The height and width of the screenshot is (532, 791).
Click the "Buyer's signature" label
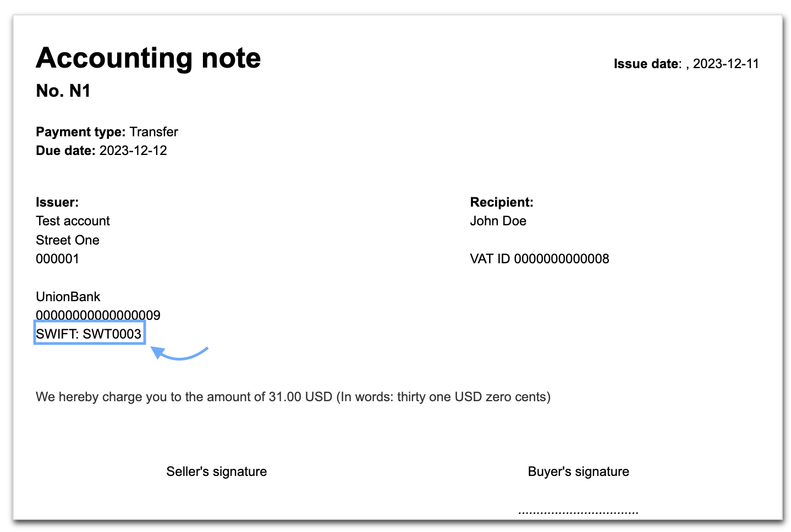pyautogui.click(x=578, y=472)
